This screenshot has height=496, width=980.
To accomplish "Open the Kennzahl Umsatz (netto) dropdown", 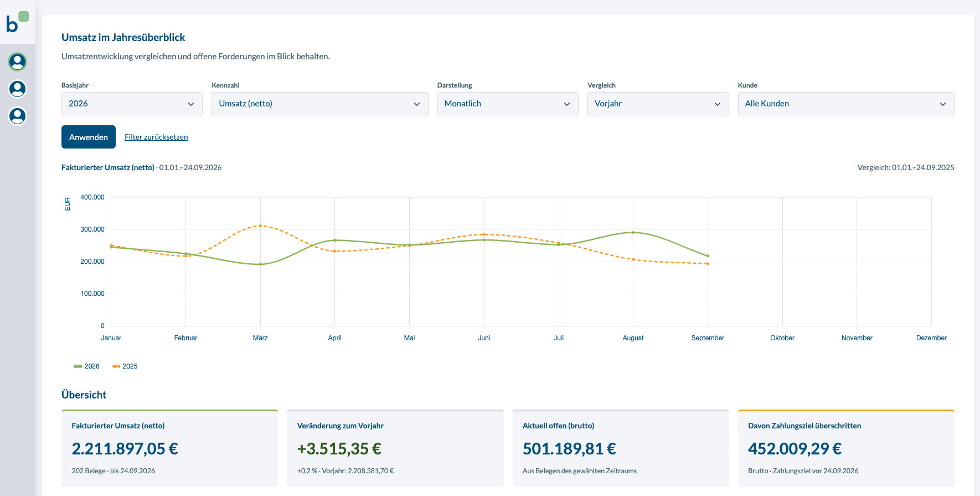I will point(319,104).
